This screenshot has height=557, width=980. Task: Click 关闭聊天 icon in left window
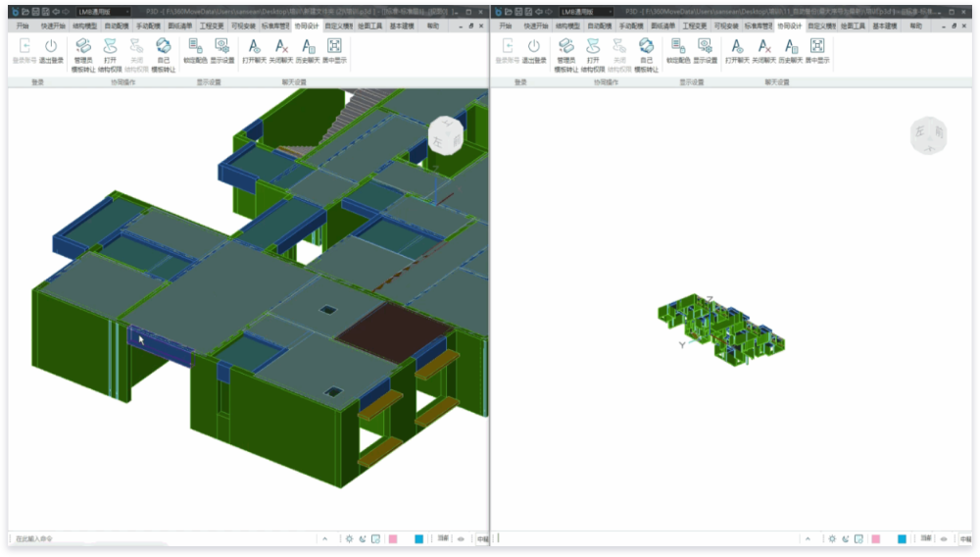tap(281, 47)
